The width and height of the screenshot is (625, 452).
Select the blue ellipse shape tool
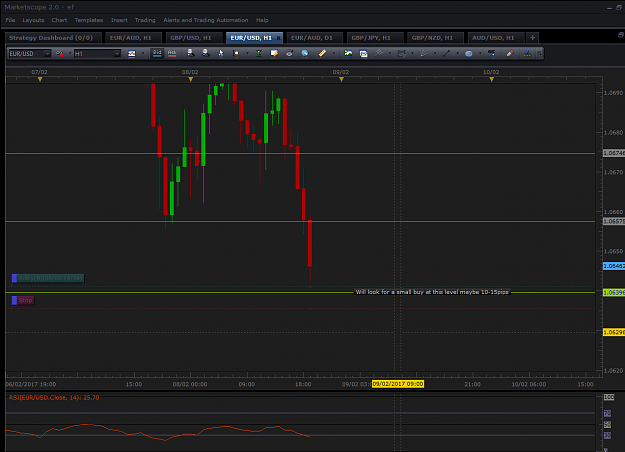point(469,53)
